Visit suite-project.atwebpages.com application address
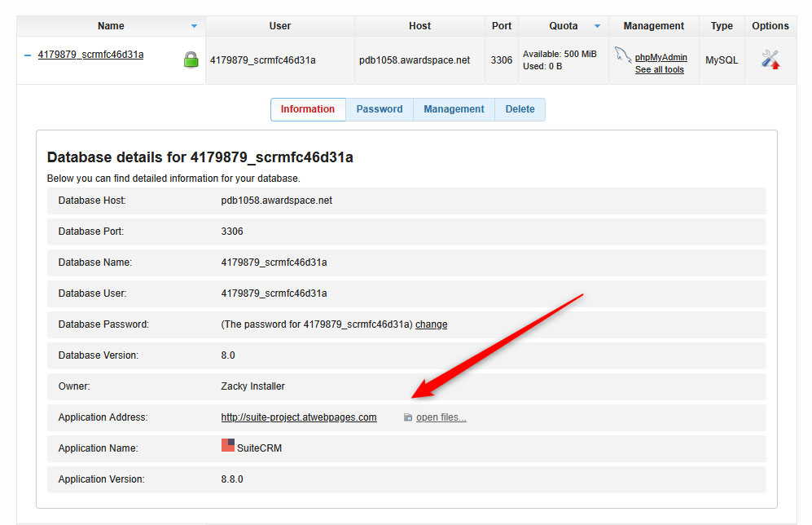 299,417
